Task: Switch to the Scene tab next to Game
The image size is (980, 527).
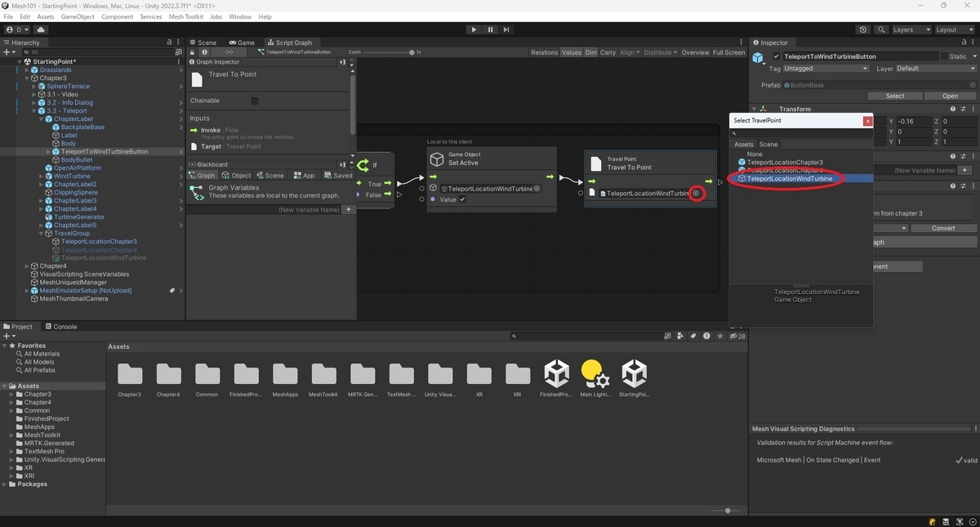Action: pyautogui.click(x=203, y=42)
